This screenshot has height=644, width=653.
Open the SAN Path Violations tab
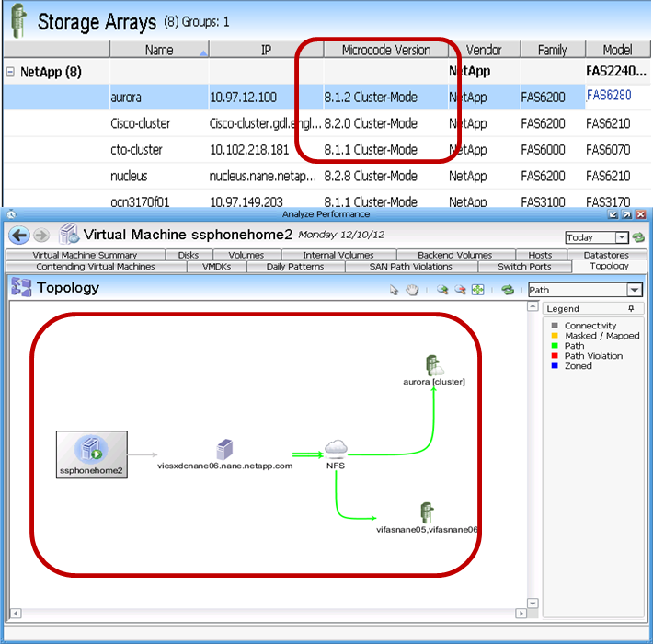point(411,267)
